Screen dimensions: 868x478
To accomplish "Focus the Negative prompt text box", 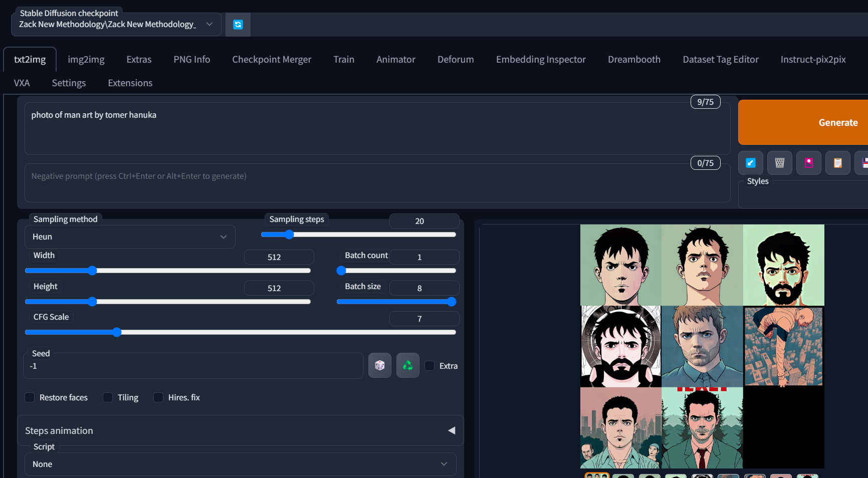I will [377, 183].
